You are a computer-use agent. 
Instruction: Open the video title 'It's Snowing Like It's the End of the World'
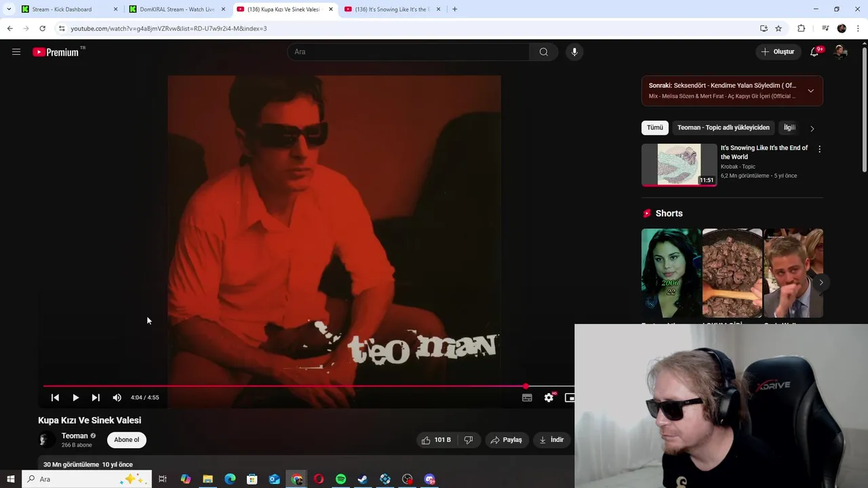point(764,152)
